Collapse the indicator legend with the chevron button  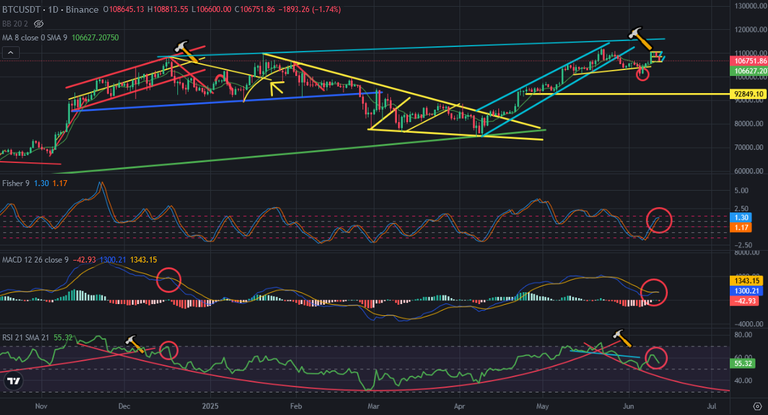coord(11,52)
